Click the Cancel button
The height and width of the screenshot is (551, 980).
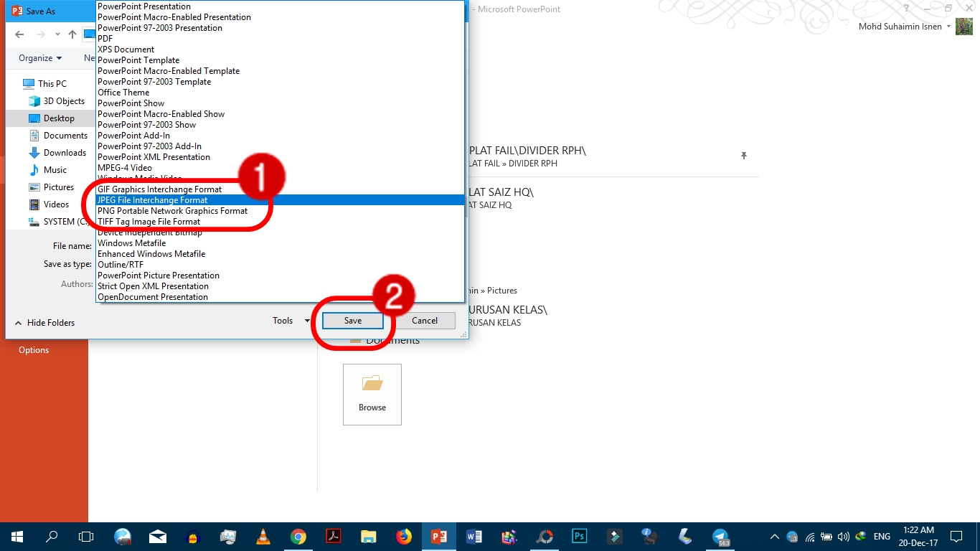[x=425, y=321]
